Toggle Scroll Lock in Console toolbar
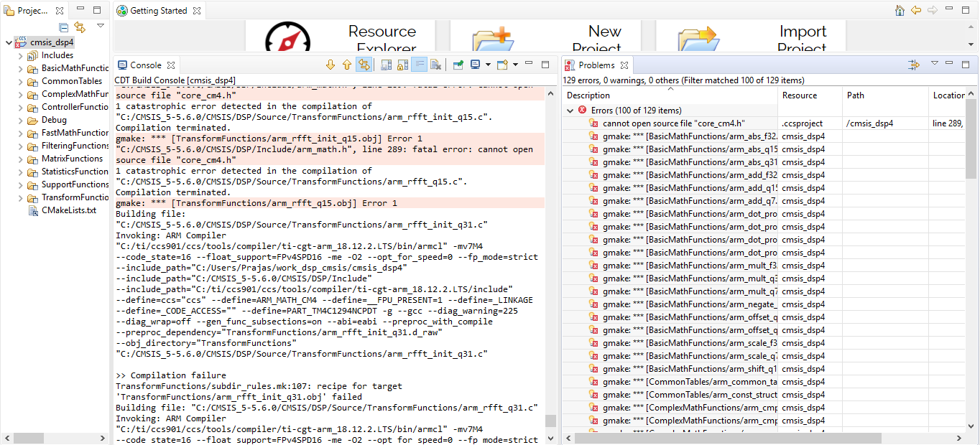The image size is (980, 445). [402, 65]
